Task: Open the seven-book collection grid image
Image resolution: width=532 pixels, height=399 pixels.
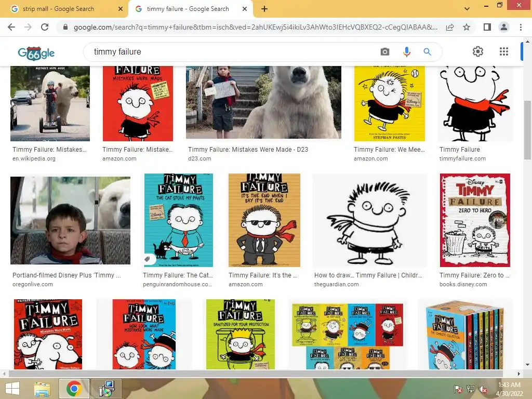Action: coord(348,334)
